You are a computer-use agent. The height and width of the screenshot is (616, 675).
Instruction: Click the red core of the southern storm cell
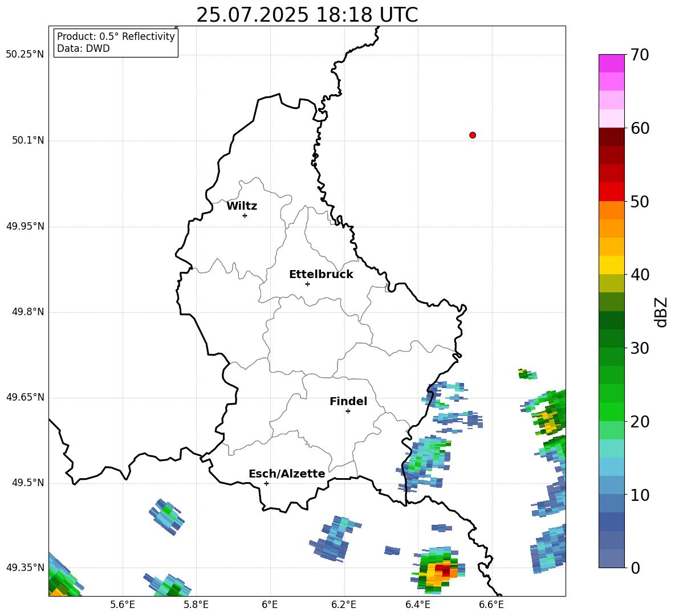pos(444,571)
